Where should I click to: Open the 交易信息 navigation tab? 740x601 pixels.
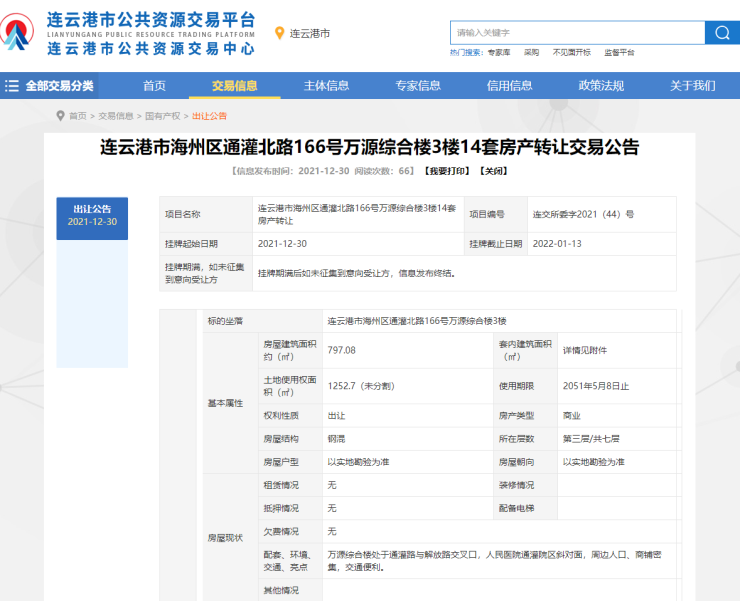(235, 85)
